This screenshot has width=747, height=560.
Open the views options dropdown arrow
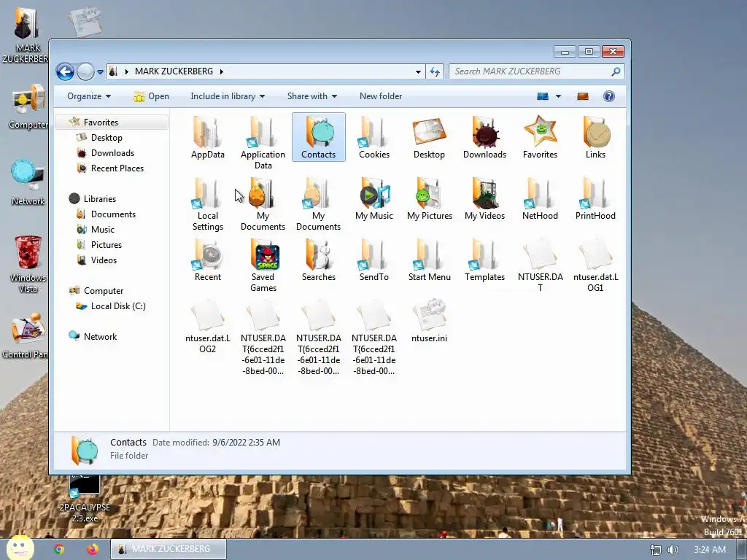click(x=558, y=96)
